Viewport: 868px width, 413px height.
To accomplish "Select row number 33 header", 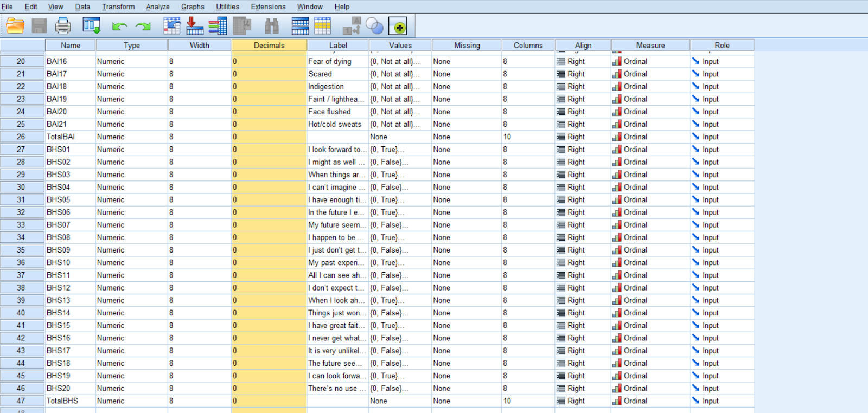I will [22, 224].
